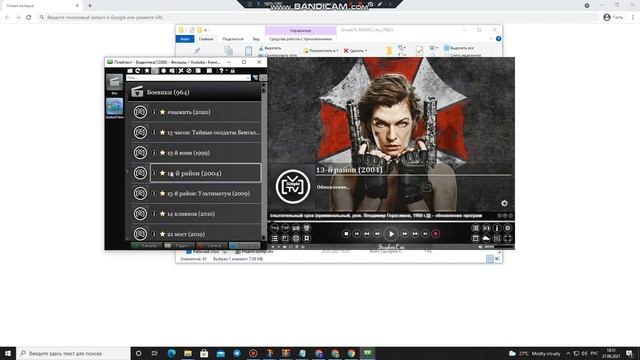Viewport: 640px width, 360px height.
Task: Open Файл tab in Explorer window
Action: [185, 39]
